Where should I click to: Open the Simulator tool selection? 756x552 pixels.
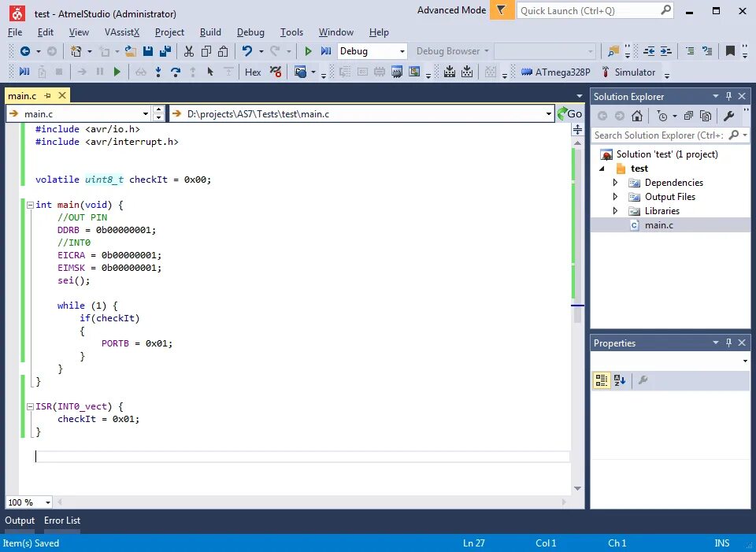click(628, 72)
